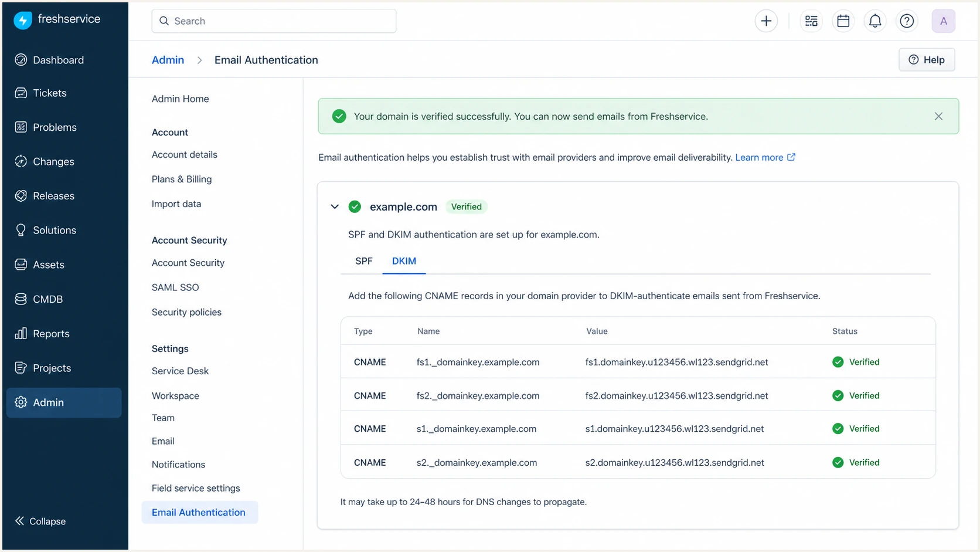Open Account details settings

click(184, 154)
